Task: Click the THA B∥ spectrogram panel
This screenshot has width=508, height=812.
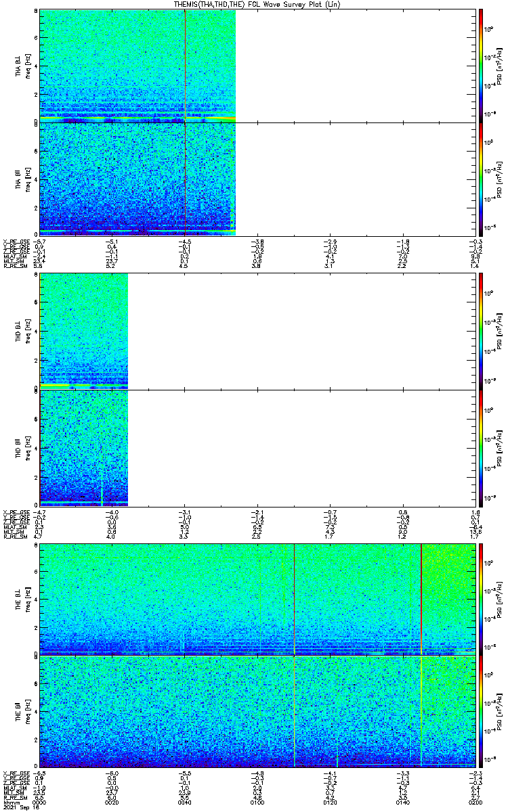Action: click(x=257, y=179)
